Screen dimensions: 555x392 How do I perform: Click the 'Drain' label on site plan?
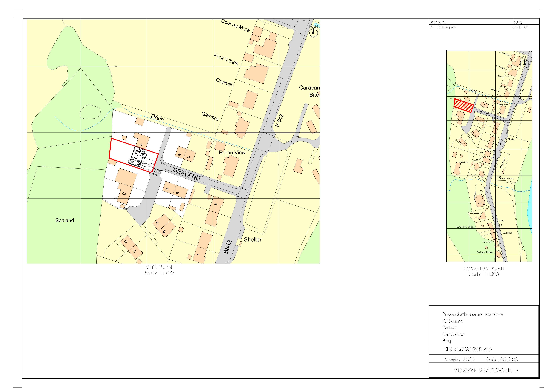click(x=157, y=117)
